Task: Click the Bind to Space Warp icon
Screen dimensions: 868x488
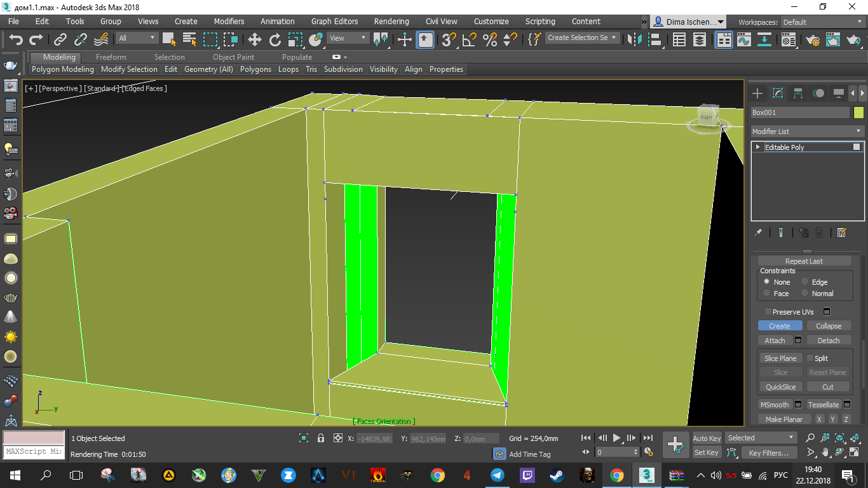Action: 101,39
